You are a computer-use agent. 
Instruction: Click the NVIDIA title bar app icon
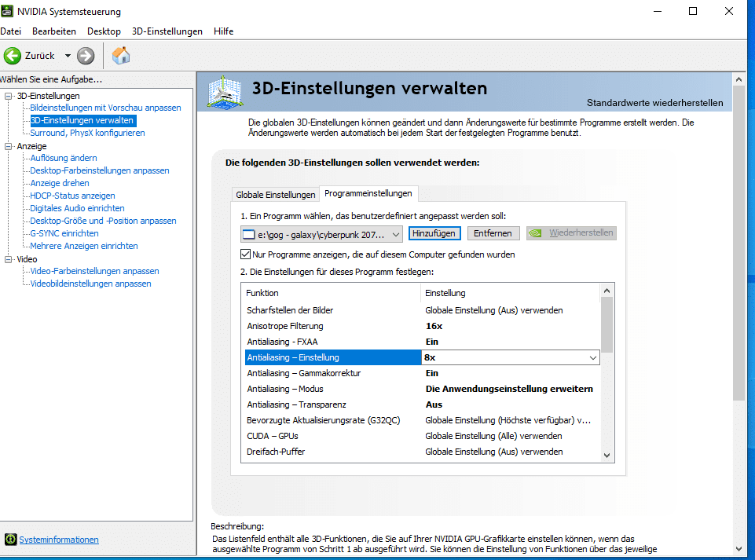[x=7, y=10]
